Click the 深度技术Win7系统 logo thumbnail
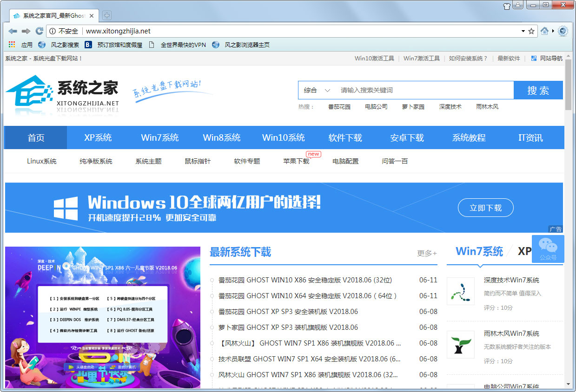The width and height of the screenshot is (576, 392). click(x=461, y=291)
